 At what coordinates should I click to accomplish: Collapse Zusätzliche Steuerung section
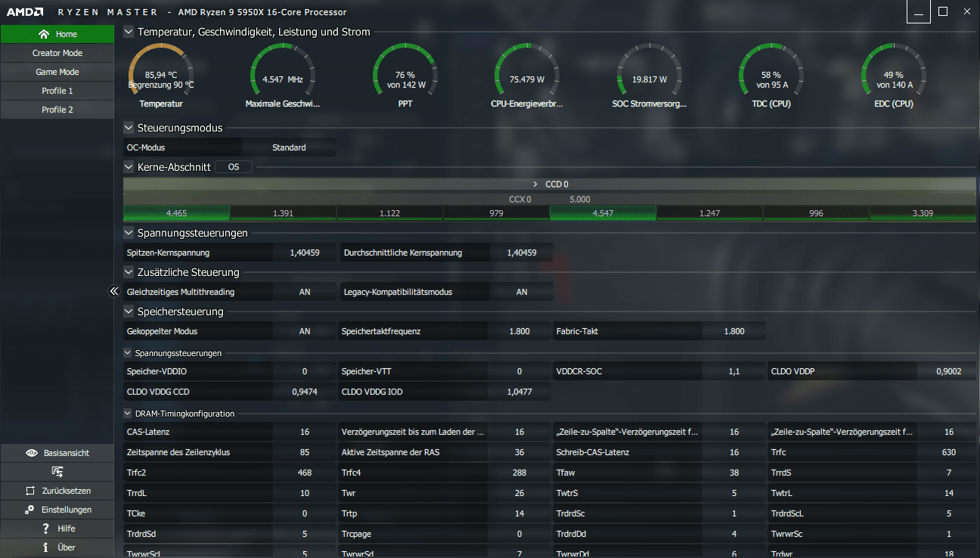pyautogui.click(x=129, y=272)
